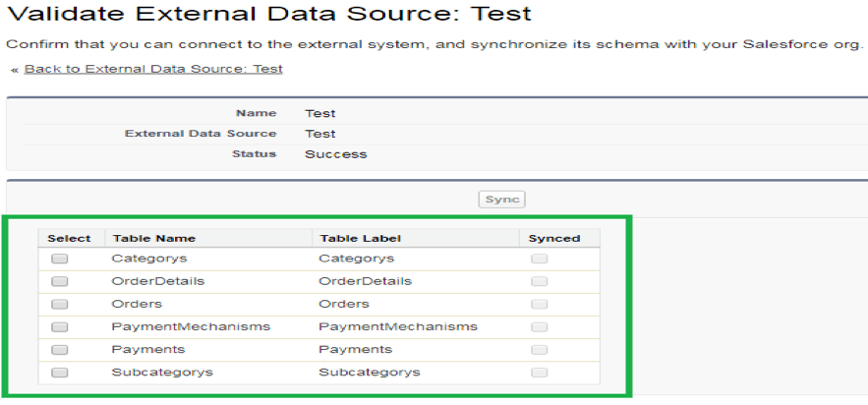Click the Synced checkbox for Payments
This screenshot has height=405, width=868.
tap(539, 350)
